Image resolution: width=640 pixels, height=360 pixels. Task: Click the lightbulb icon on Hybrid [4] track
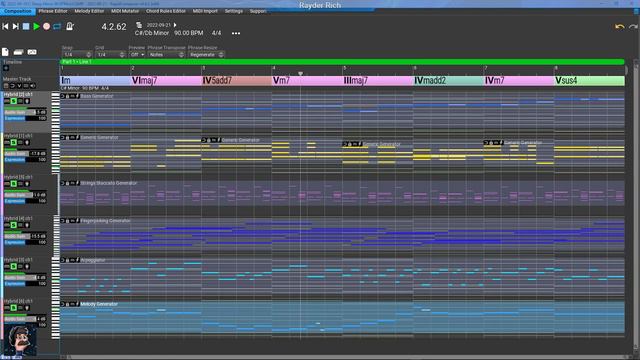click(27, 225)
